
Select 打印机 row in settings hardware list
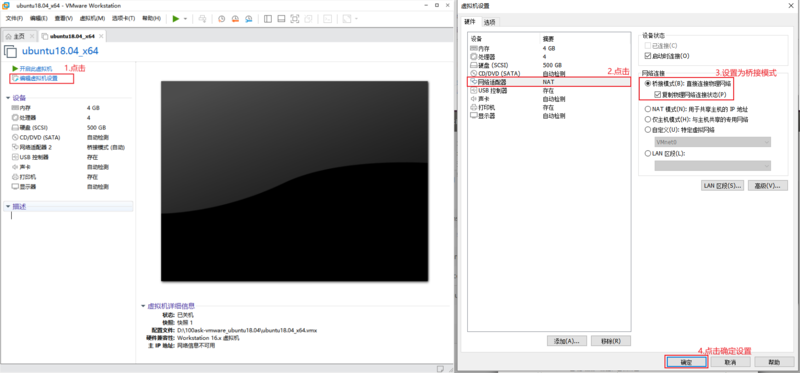click(550, 108)
